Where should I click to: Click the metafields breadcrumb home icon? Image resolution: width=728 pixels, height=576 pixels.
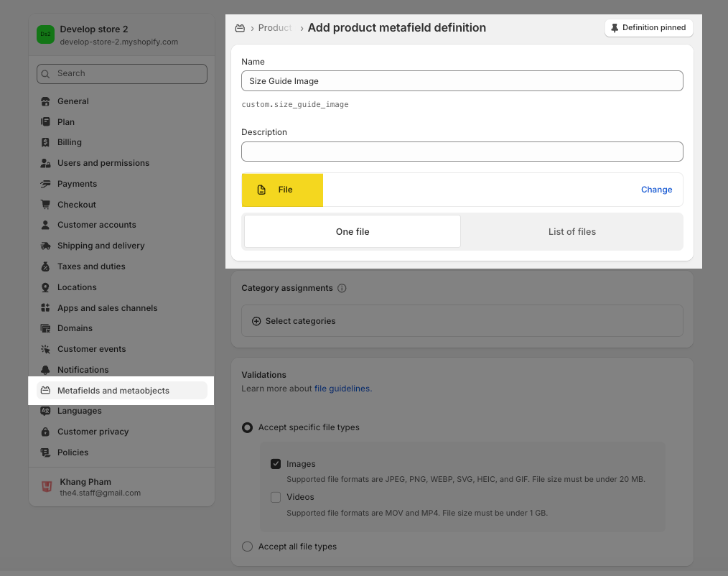click(x=241, y=28)
